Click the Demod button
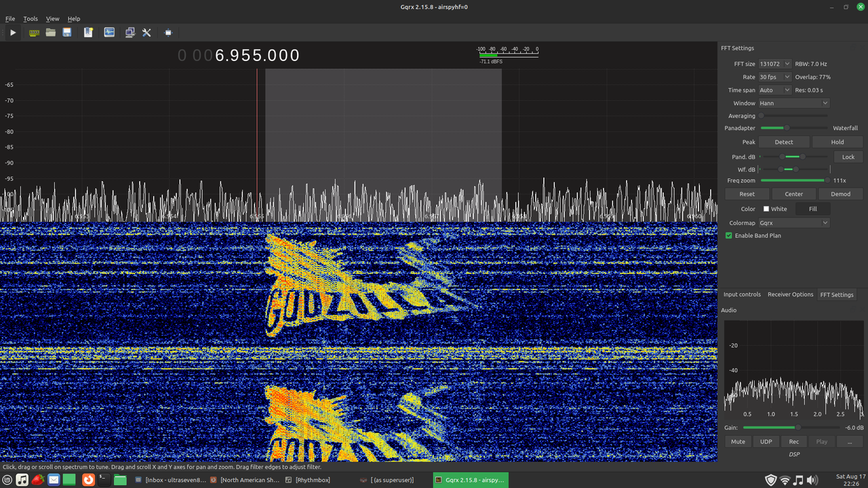 click(x=841, y=194)
